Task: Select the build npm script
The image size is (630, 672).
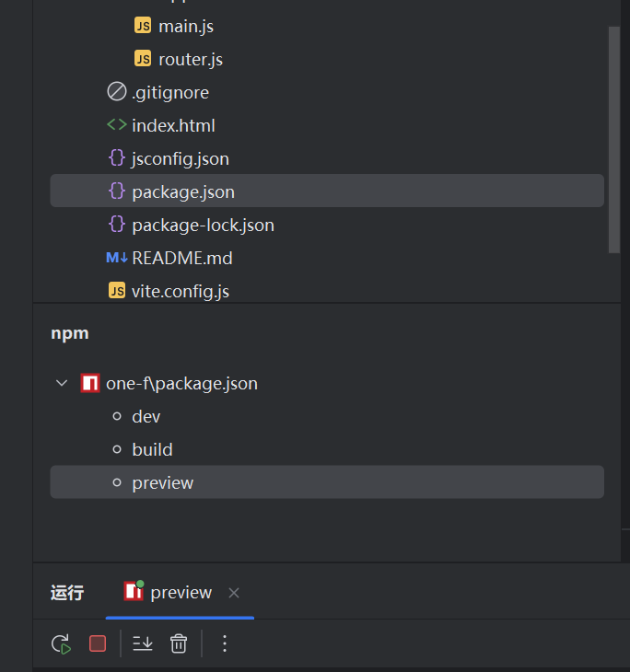Action: pyautogui.click(x=152, y=450)
